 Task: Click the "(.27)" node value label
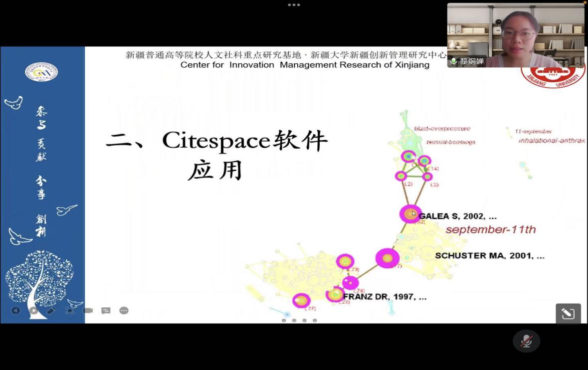[x=310, y=309]
